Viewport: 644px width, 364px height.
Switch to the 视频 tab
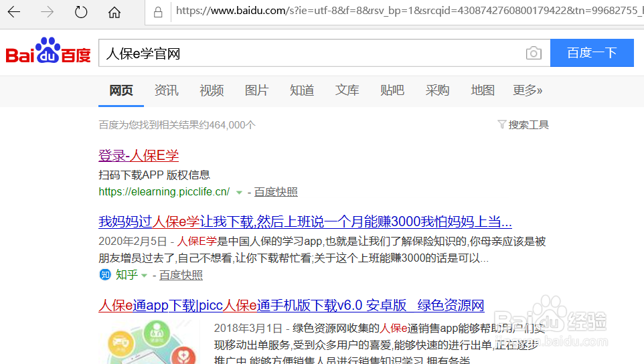[212, 90]
